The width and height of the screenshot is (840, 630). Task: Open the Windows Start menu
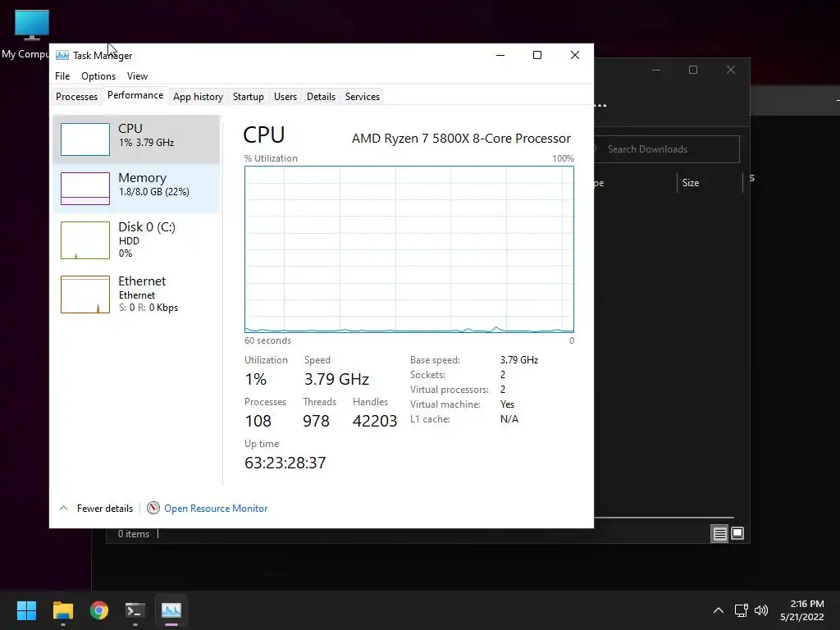[x=26, y=610]
